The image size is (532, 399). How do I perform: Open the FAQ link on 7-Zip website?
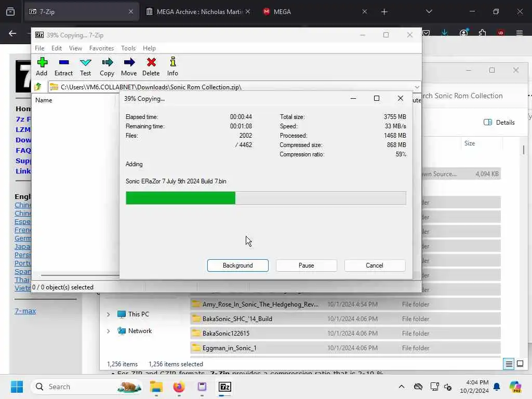[23, 150]
